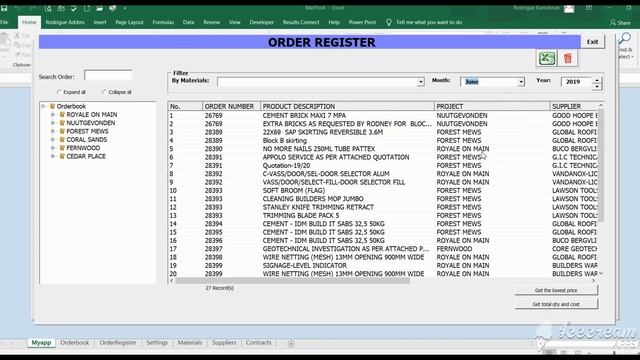Click the folder icon beside Orderbook
The height and width of the screenshot is (360, 640).
52,106
